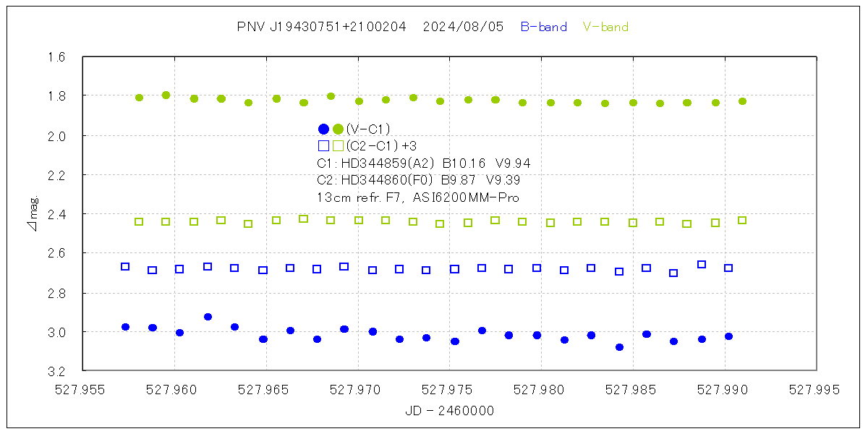Click the faintest blue B-band point near 3.08
The height and width of the screenshot is (434, 868).
pos(619,347)
